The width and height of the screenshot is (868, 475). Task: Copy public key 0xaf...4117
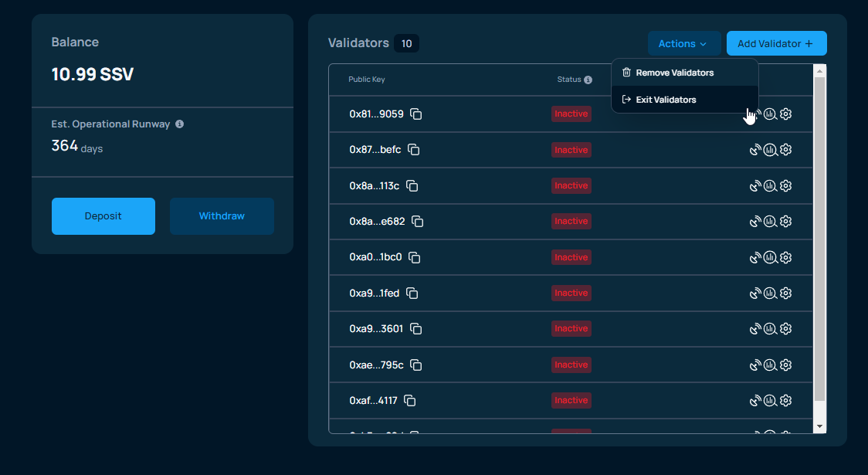click(x=409, y=400)
